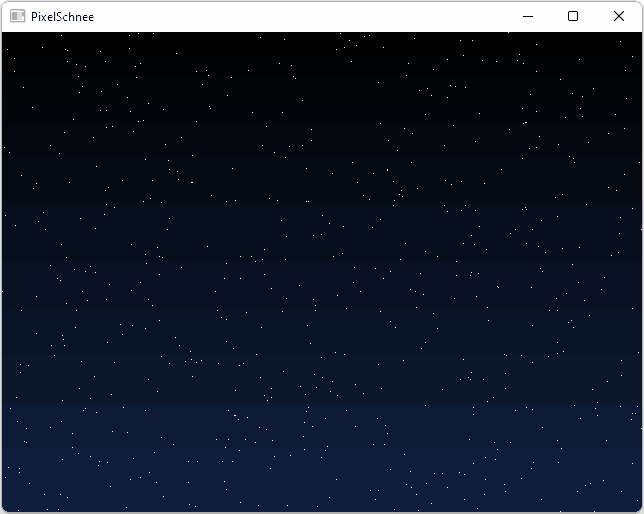Maximize the PixelSchnee window
This screenshot has height=514, width=644.
tap(573, 16)
